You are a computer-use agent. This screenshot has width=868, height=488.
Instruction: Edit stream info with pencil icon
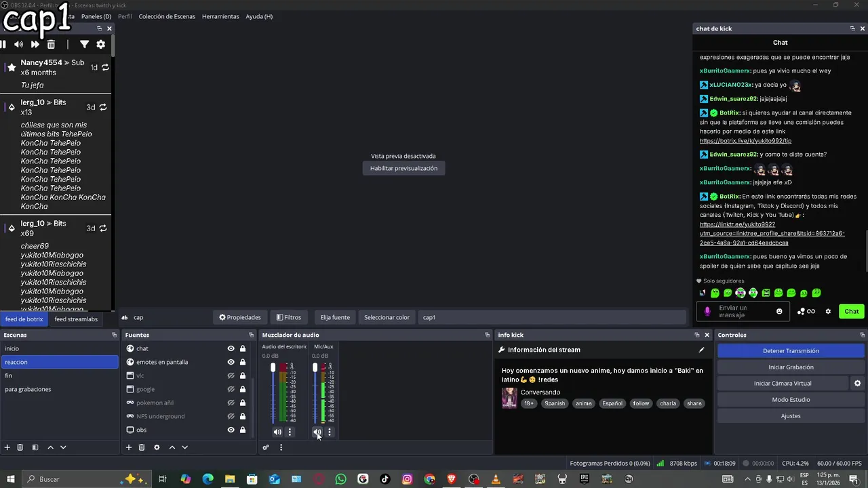pyautogui.click(x=701, y=350)
